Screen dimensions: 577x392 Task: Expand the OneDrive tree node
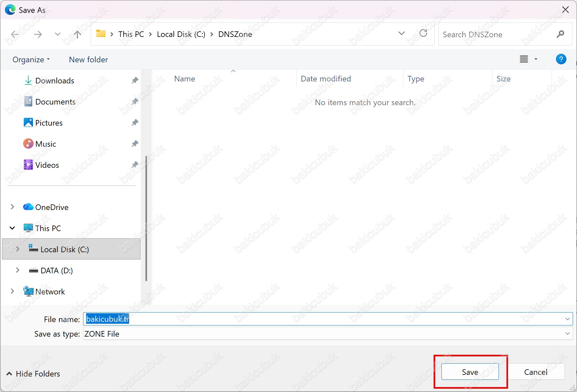[x=12, y=207]
